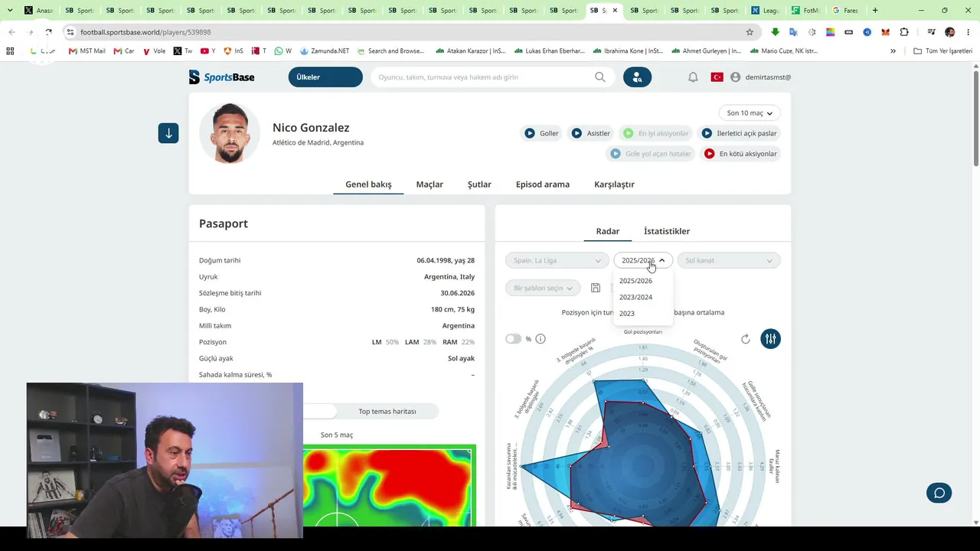The height and width of the screenshot is (551, 980).
Task: Open the notifications bell
Action: point(693,77)
